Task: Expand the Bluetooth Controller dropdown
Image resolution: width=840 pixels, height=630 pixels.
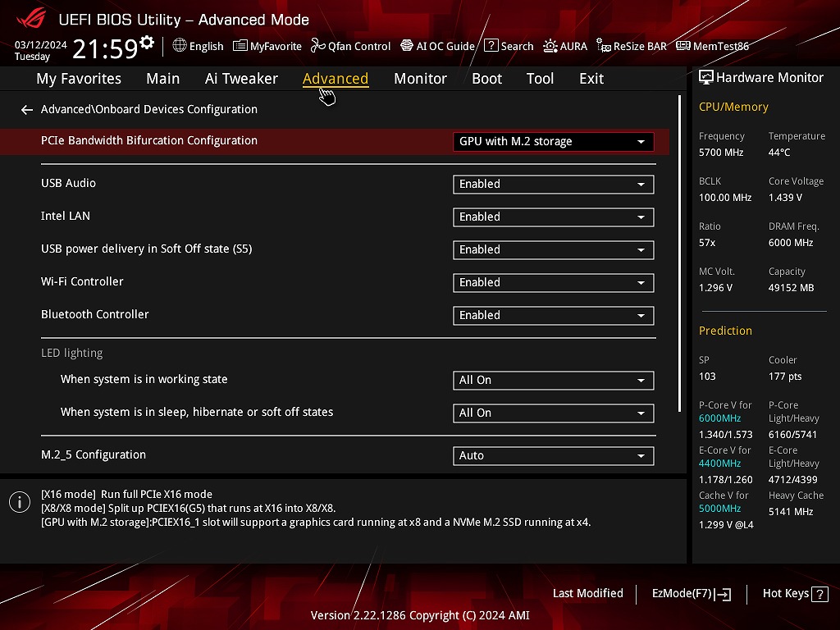Action: coord(554,316)
